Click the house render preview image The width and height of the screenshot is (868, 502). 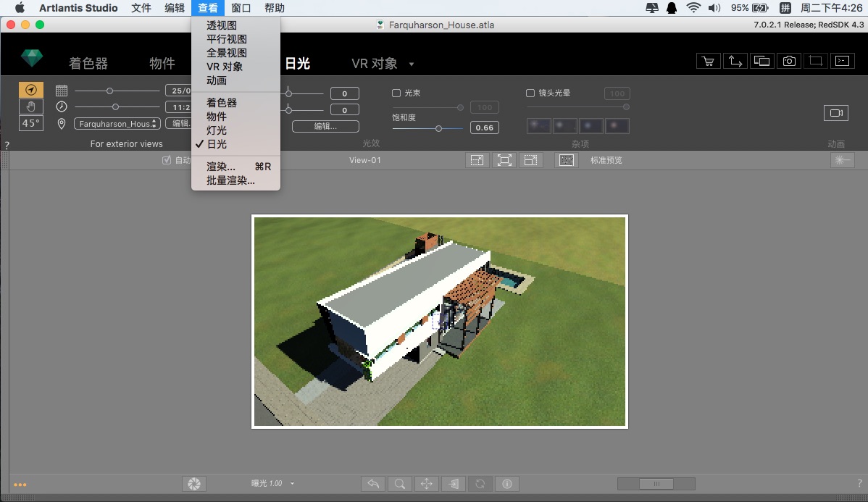point(440,322)
